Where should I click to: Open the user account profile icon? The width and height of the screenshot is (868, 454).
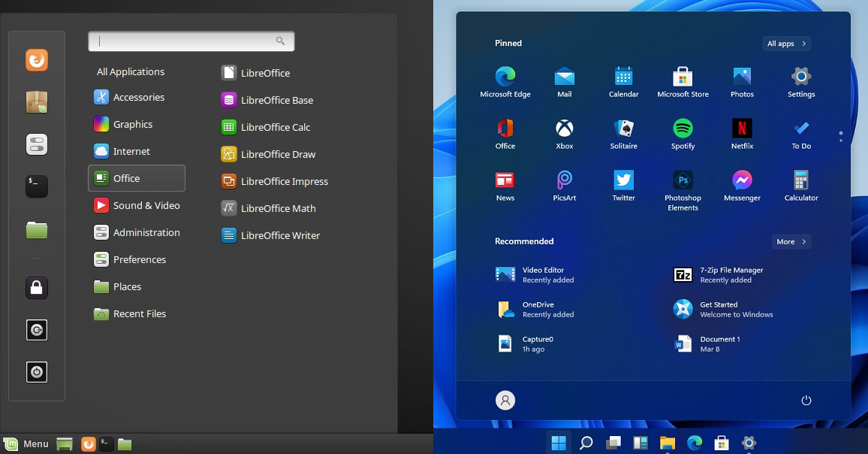(x=505, y=401)
